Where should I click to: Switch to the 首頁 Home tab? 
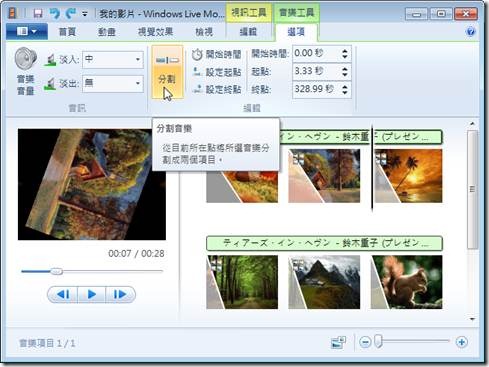(67, 32)
